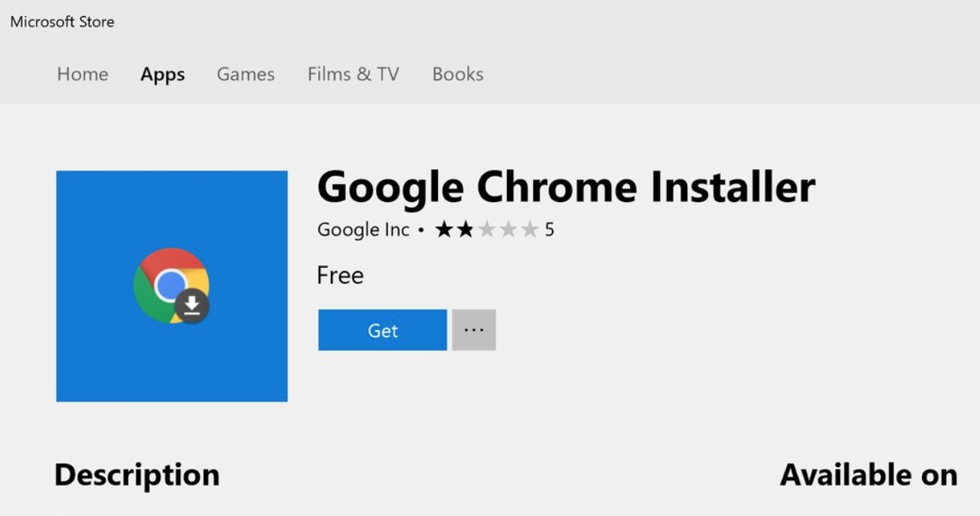Open the Google Inc publisher link
The width and height of the screenshot is (980, 516).
[x=364, y=230]
